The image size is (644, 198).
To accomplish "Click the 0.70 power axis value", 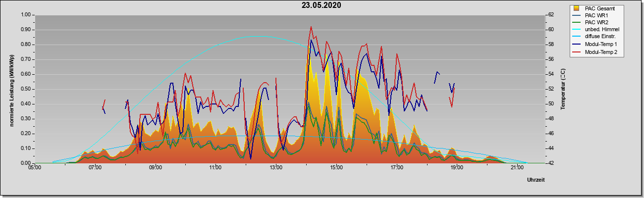I will (x=25, y=59).
